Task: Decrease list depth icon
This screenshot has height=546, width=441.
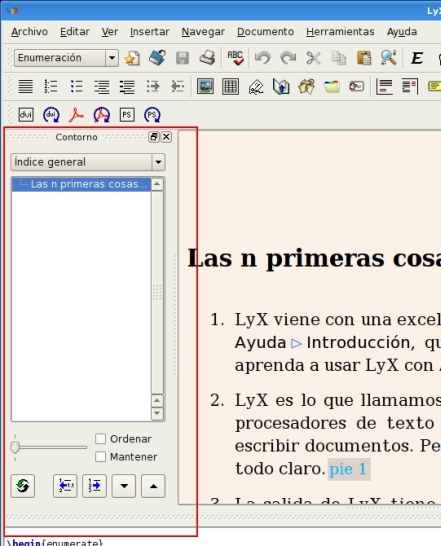Action: tap(178, 86)
